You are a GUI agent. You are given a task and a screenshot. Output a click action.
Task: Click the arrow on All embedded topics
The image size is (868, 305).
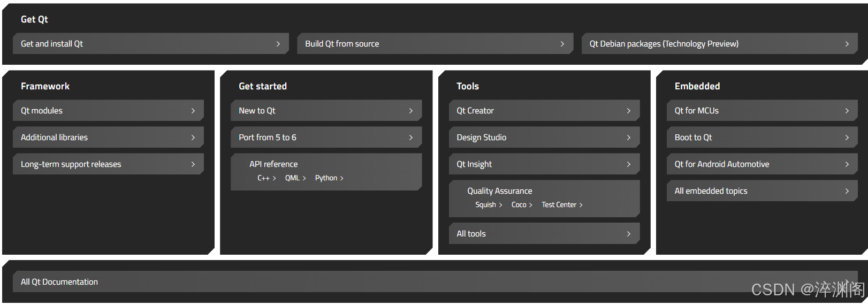[847, 191]
